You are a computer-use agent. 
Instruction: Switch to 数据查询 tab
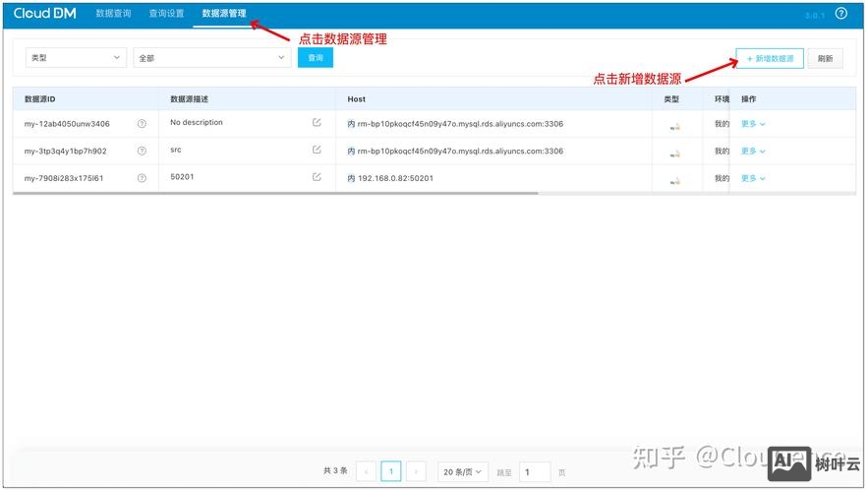113,14
